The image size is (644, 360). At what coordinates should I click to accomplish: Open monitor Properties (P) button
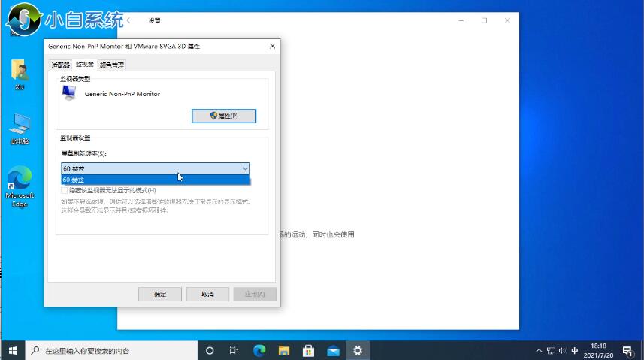pyautogui.click(x=224, y=116)
